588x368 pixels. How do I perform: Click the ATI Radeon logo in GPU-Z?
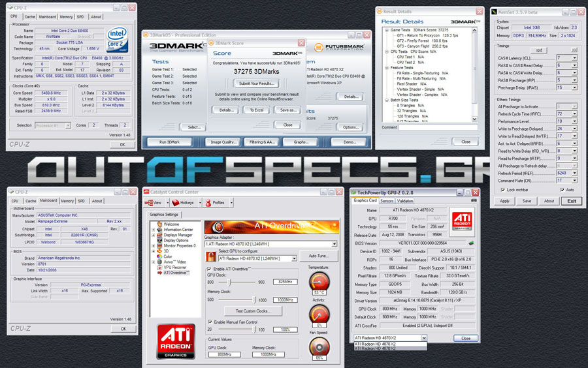point(462,221)
